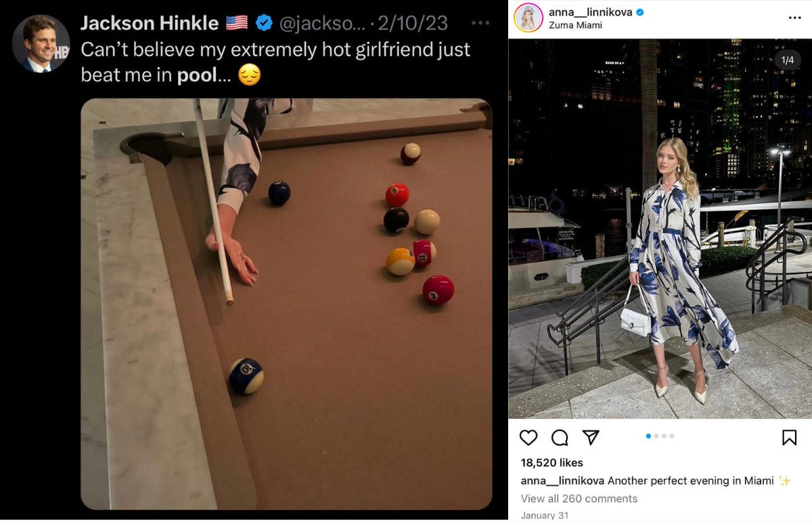Screen dimensions: 812x523
Task: Click the 2/10/23 tweet date
Action: click(413, 23)
